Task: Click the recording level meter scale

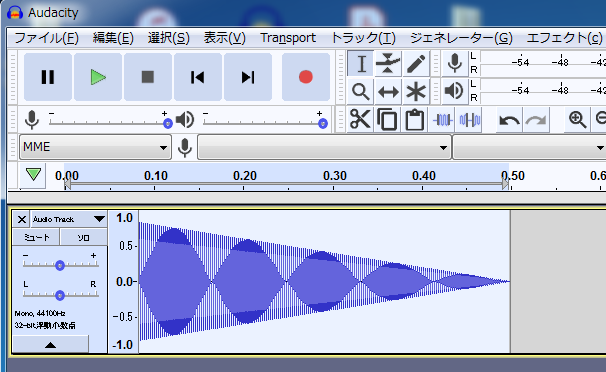Action: [x=543, y=63]
